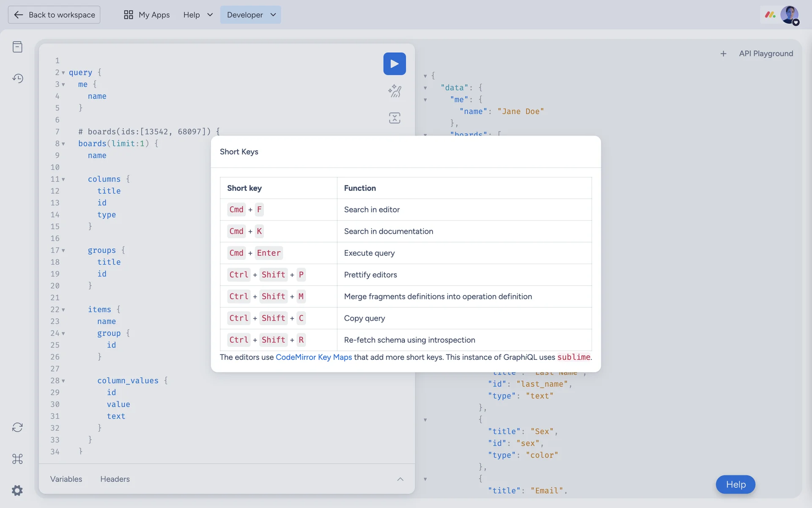Image resolution: width=812 pixels, height=508 pixels.
Task: Open the CodeMirror Key Maps link
Action: pyautogui.click(x=313, y=357)
